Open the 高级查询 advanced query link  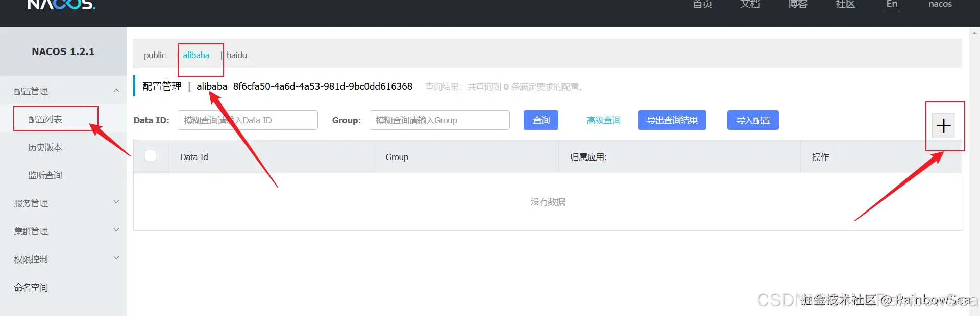point(603,120)
